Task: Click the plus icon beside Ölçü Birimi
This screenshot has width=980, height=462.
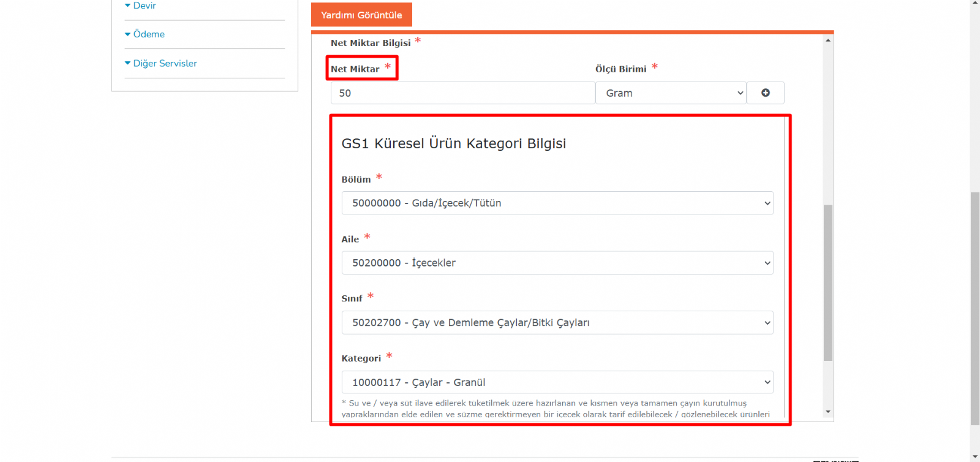Action: [x=765, y=93]
